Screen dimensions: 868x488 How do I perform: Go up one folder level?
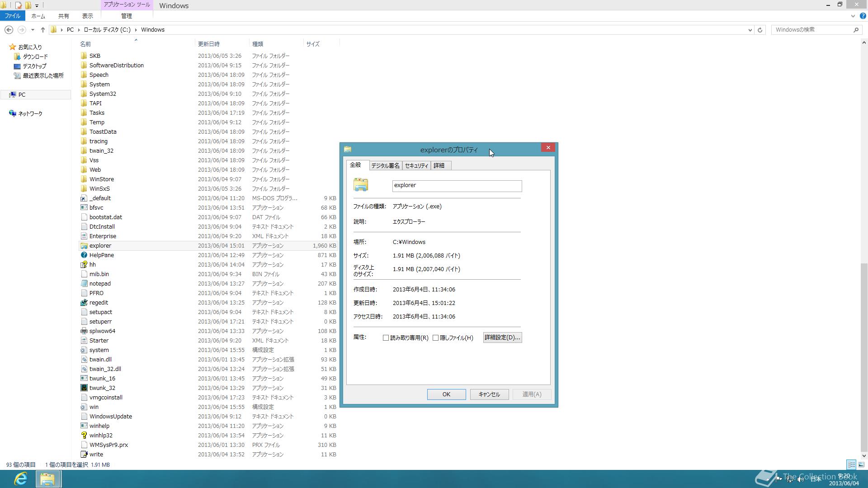43,30
